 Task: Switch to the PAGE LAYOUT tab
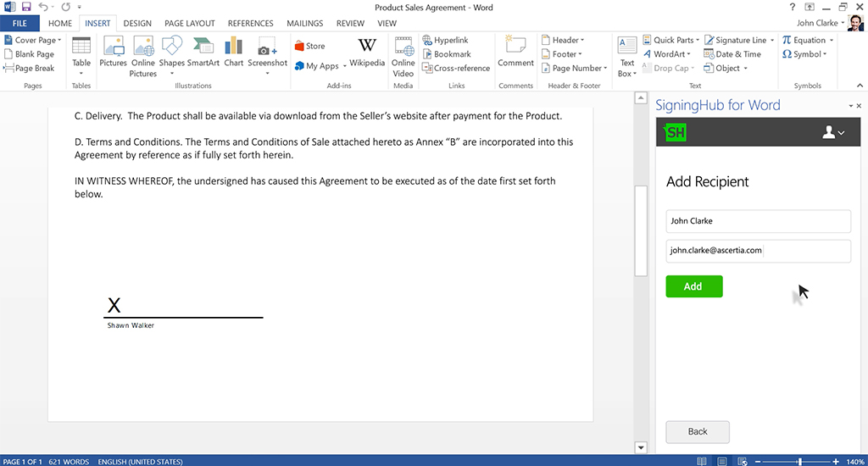pyautogui.click(x=189, y=23)
